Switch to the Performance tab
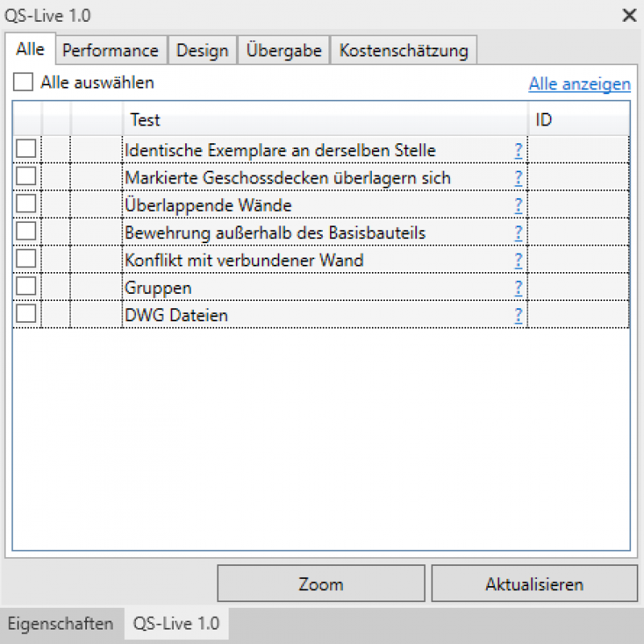Screen dimensions: 644x644 tap(110, 50)
